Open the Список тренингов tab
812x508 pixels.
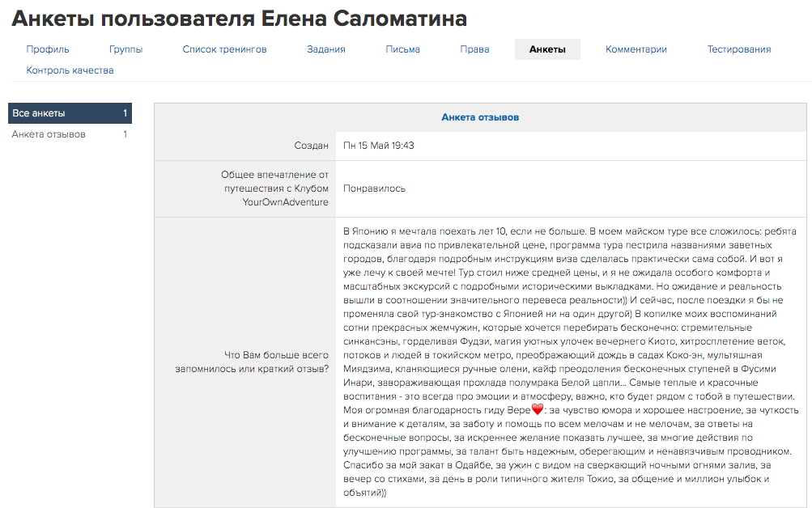pyautogui.click(x=224, y=49)
